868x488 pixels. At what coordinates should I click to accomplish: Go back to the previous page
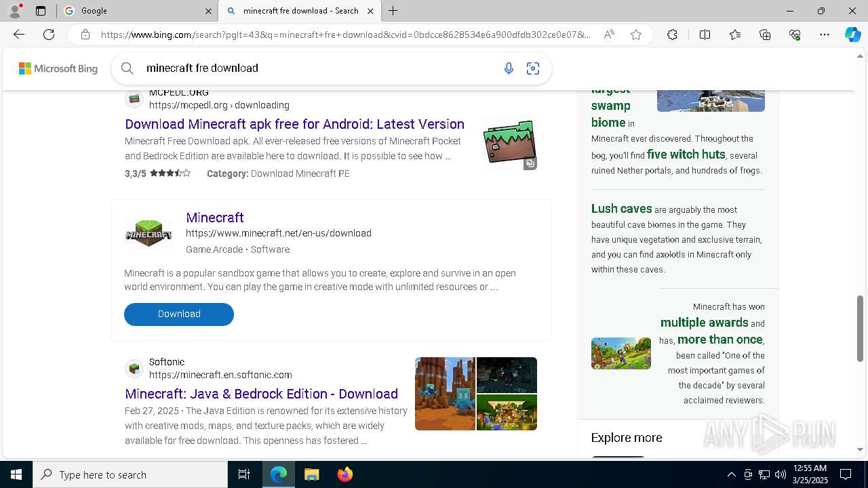(x=19, y=35)
